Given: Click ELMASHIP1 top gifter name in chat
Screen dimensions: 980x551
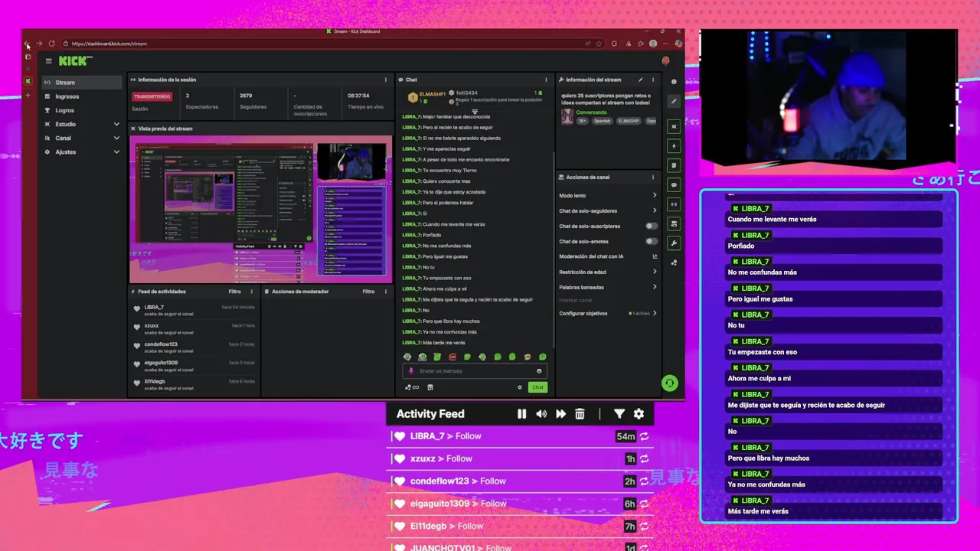Looking at the screenshot, I should tap(433, 93).
